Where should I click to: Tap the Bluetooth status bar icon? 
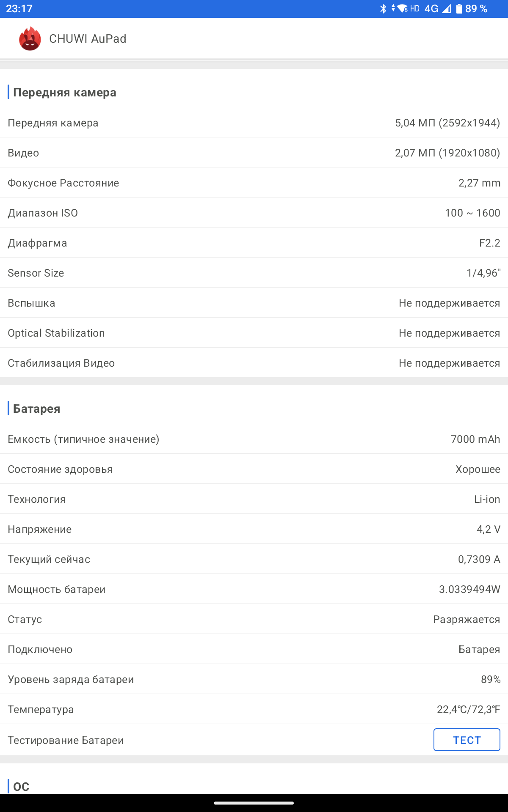click(x=383, y=8)
